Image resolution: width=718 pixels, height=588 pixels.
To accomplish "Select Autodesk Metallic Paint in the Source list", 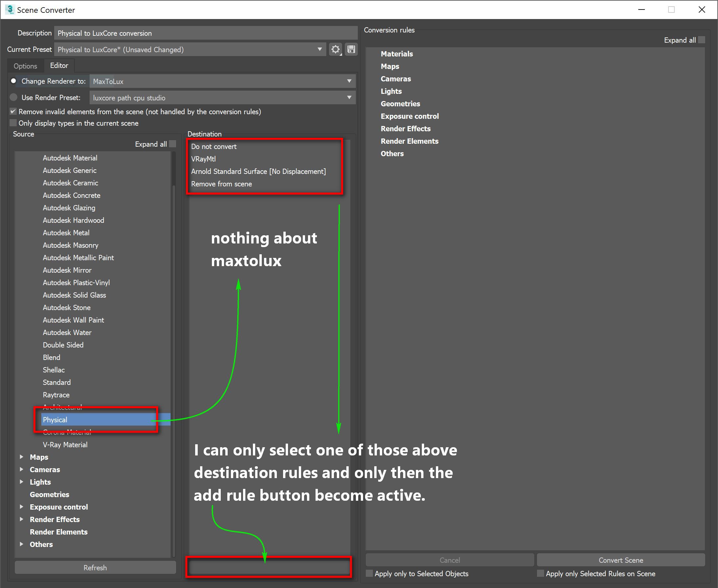I will [78, 258].
